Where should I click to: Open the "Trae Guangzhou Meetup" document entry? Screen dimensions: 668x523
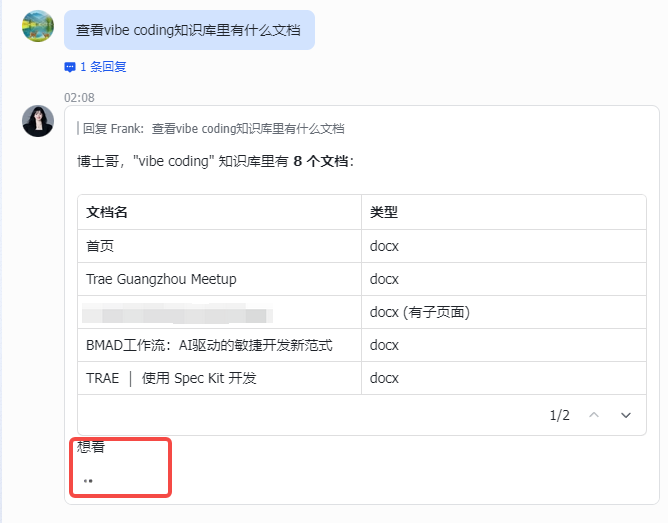(161, 279)
